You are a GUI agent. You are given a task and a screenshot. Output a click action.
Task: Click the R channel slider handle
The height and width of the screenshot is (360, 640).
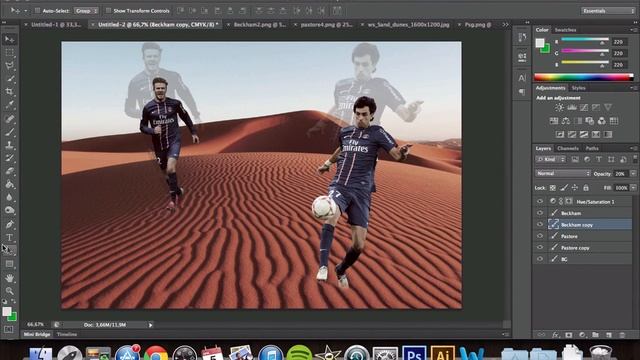click(602, 42)
